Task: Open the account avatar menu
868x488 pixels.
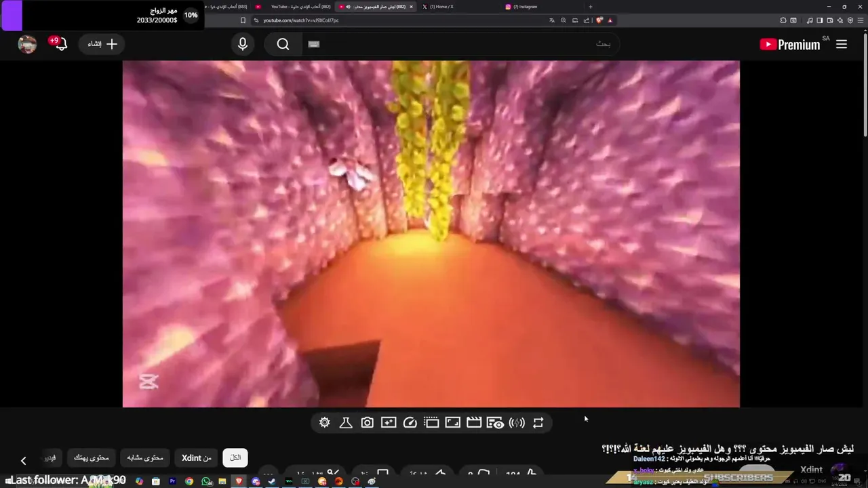Action: 27,44
